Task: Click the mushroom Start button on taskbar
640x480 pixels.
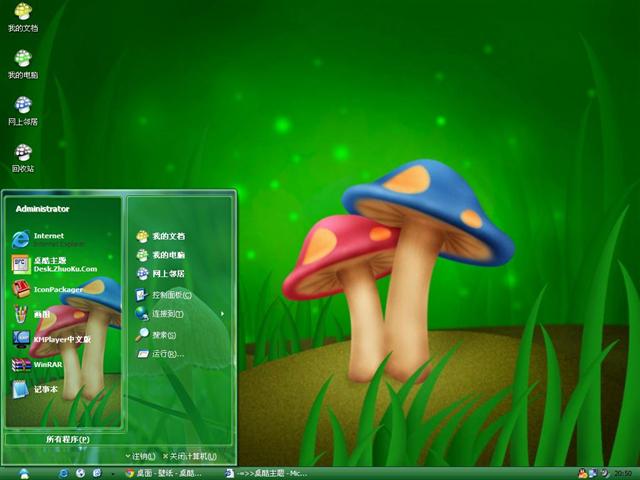Action: coord(24,473)
